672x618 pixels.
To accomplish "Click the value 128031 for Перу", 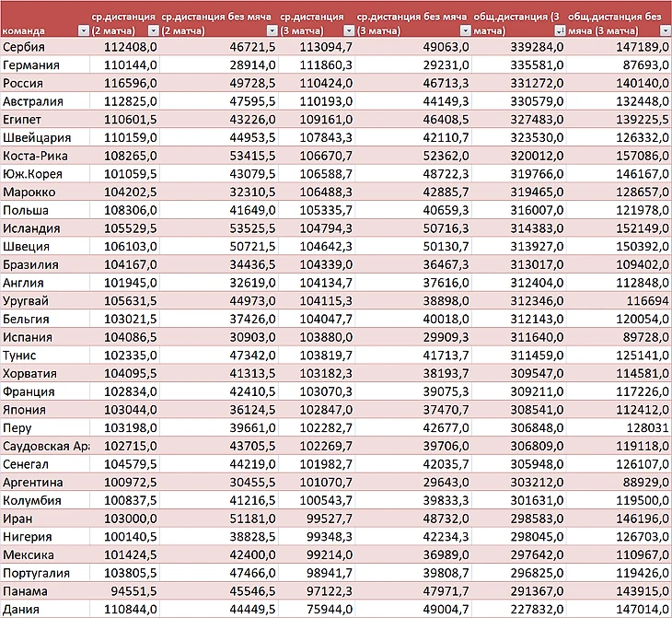I will tap(647, 428).
